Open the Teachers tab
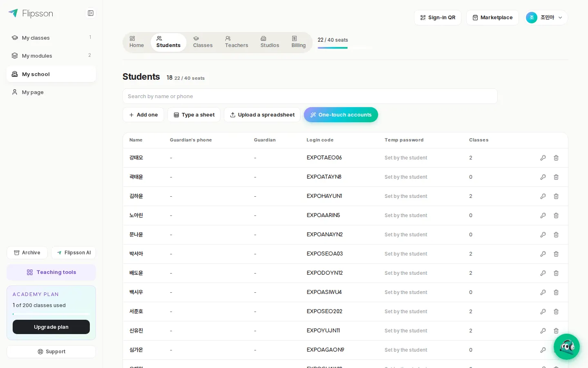Viewport: 588px width, 368px height. click(x=236, y=42)
